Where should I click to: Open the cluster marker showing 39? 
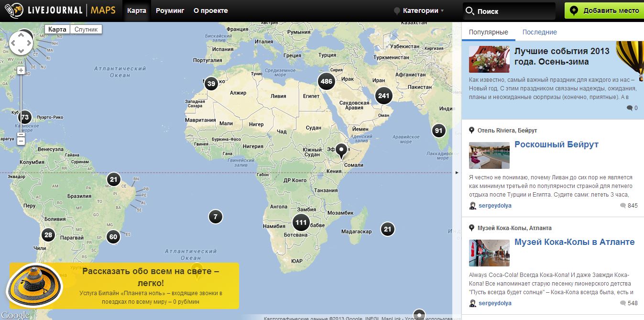[211, 84]
